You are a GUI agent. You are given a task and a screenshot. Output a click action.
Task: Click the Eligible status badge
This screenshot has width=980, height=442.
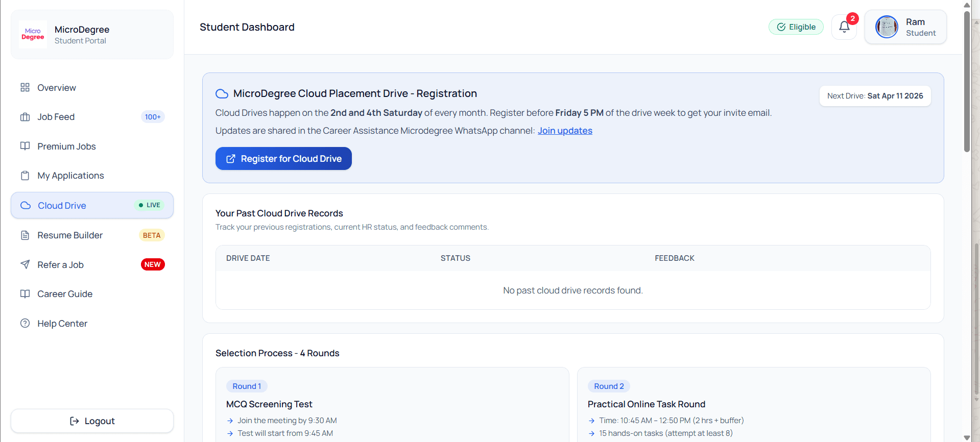796,27
